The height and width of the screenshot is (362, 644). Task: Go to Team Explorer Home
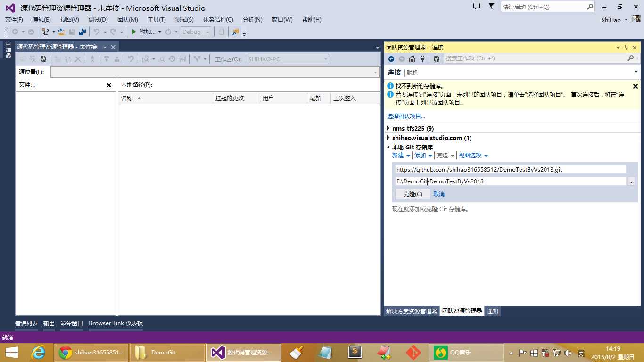click(x=412, y=59)
